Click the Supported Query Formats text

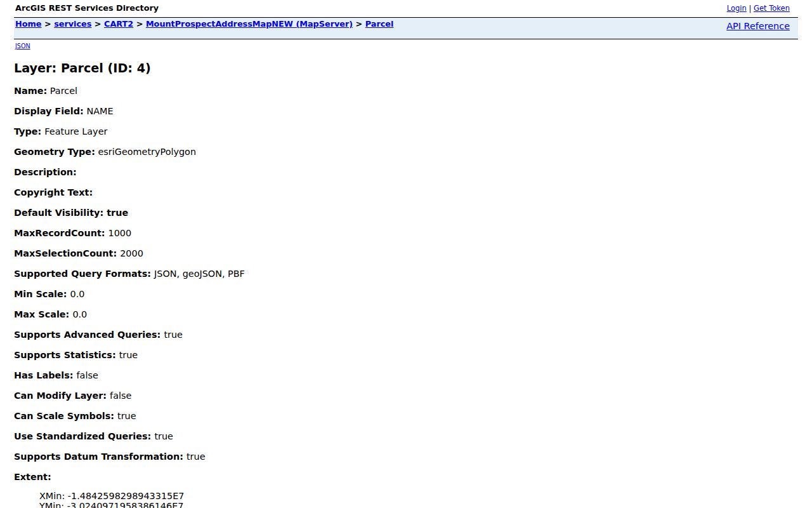(199, 274)
